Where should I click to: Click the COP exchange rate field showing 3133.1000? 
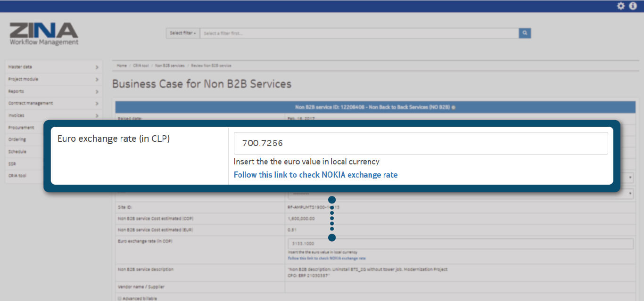tap(460, 244)
